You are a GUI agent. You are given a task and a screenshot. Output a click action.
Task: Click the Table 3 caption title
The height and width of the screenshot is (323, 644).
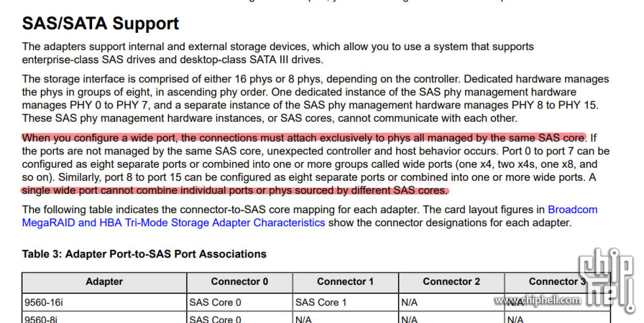point(144,254)
